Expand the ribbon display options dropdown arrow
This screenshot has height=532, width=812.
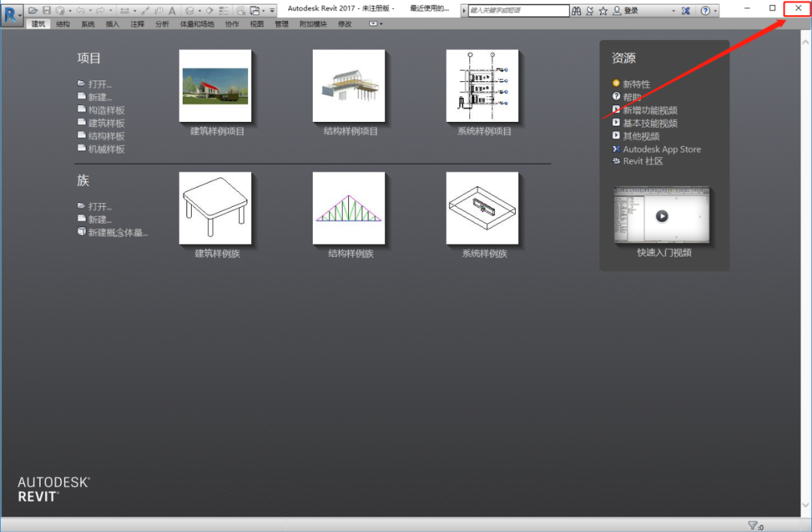pos(381,24)
